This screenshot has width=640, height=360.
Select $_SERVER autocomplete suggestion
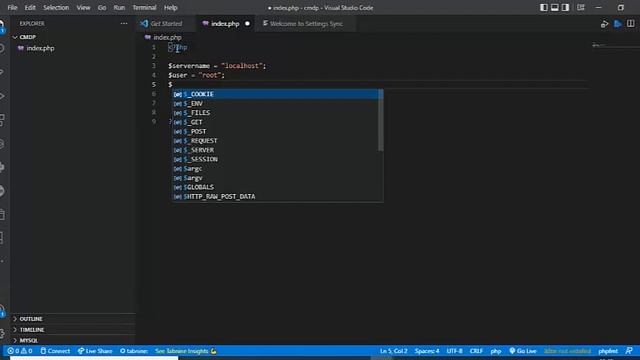click(276, 150)
